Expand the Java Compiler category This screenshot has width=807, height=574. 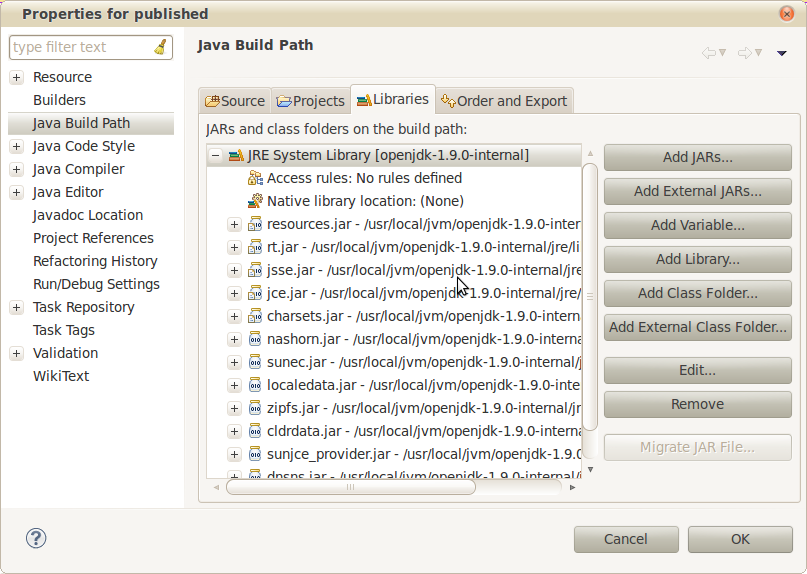point(16,169)
